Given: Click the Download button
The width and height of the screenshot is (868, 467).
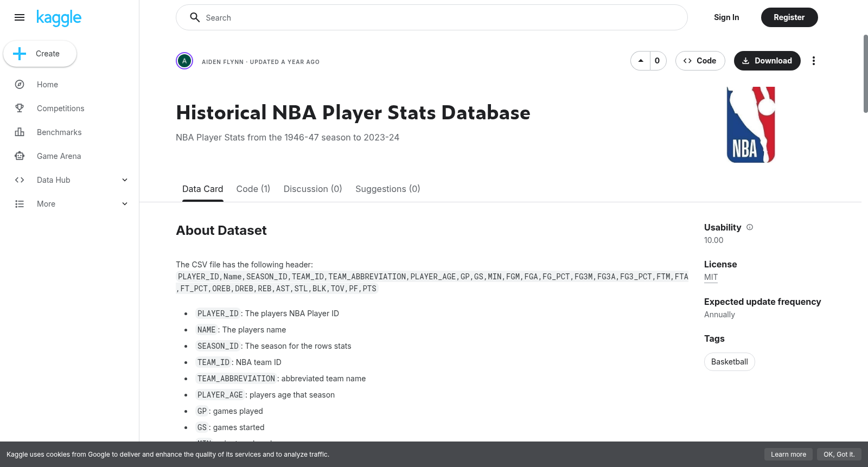Looking at the screenshot, I should pos(767,61).
